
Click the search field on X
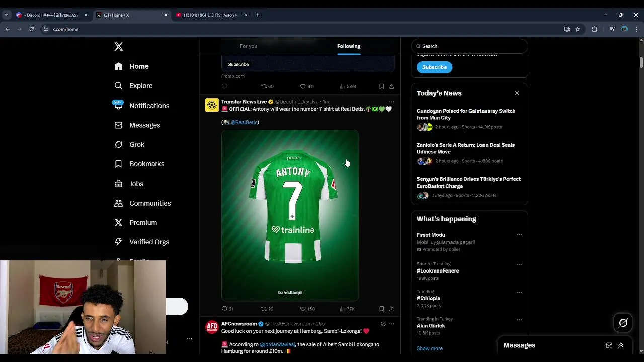(469, 46)
